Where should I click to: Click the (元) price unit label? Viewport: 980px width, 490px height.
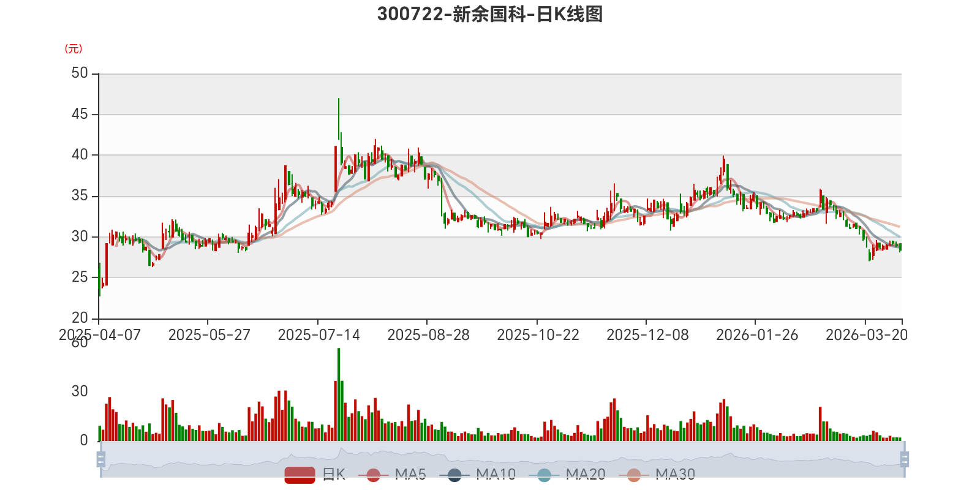(x=73, y=49)
